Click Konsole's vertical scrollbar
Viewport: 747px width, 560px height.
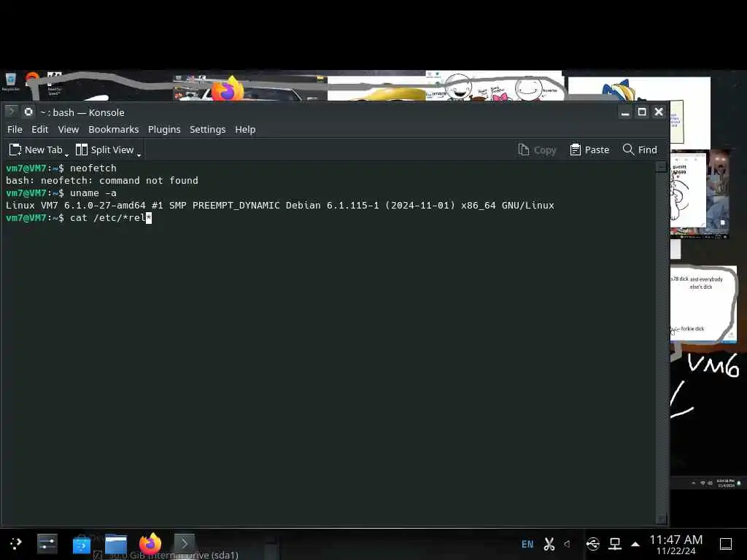point(661,343)
